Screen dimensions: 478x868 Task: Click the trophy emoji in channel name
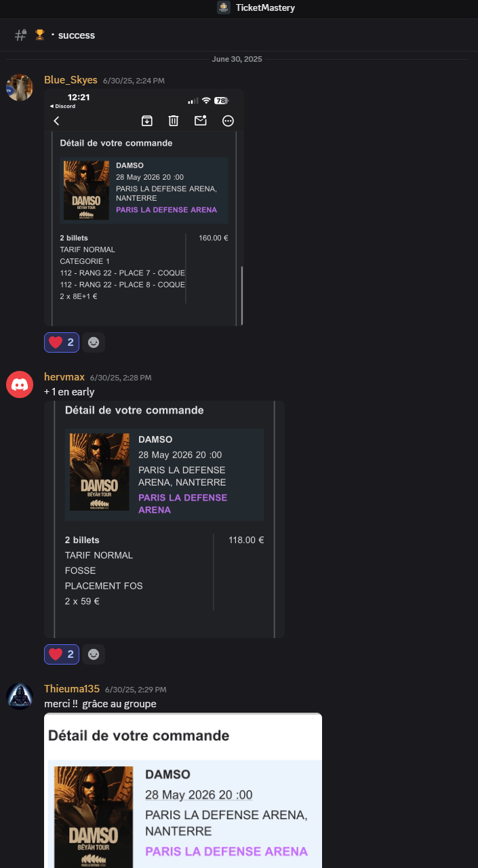(x=40, y=35)
